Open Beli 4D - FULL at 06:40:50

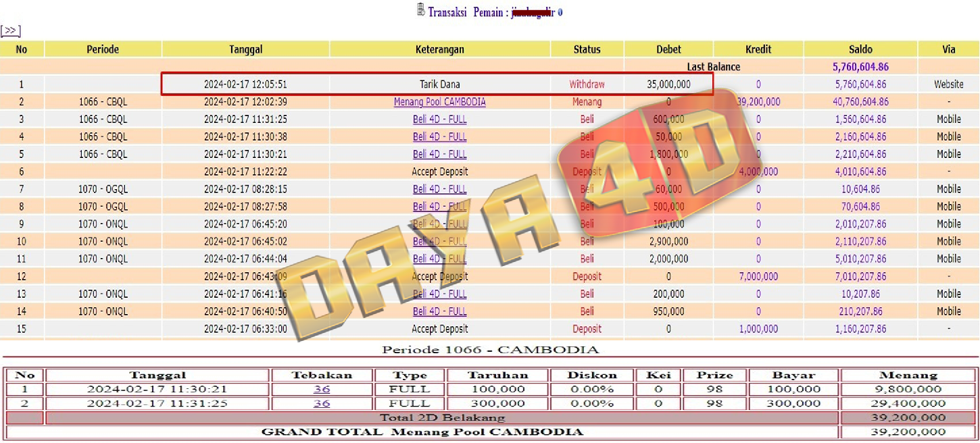(x=439, y=312)
